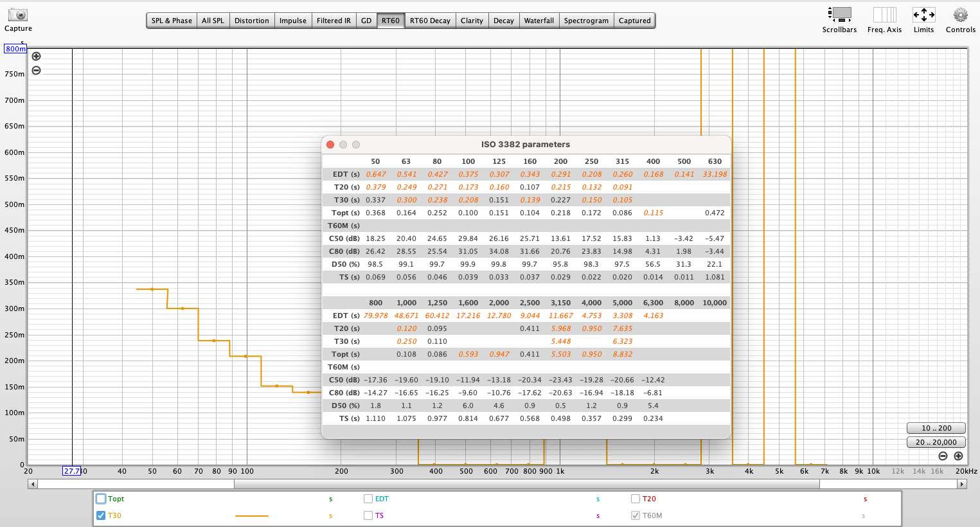This screenshot has height=527, width=980.
Task: Click Topt value 0.472 in 630 column
Action: pos(715,213)
